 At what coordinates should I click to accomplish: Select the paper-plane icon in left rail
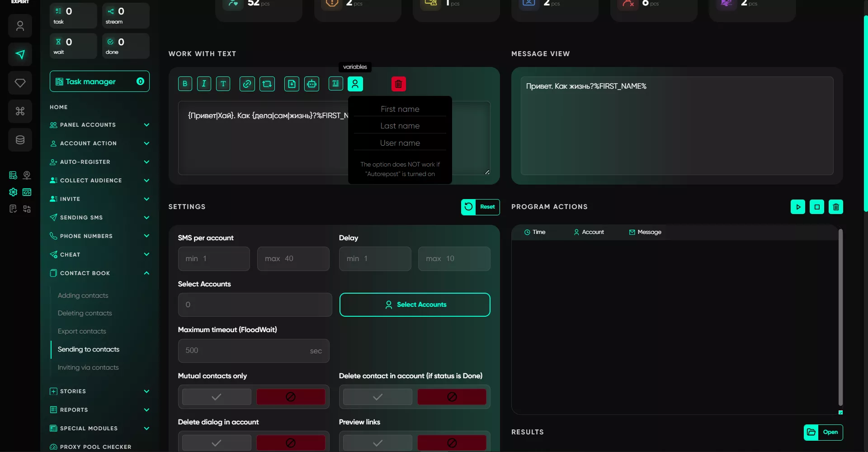pyautogui.click(x=20, y=55)
